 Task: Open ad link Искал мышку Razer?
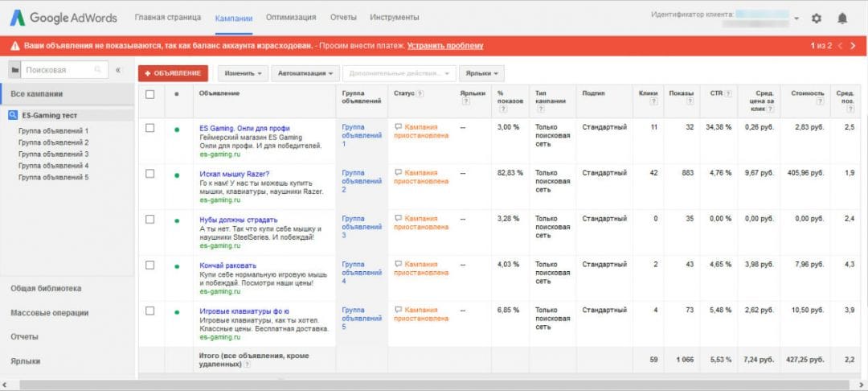pyautogui.click(x=234, y=174)
